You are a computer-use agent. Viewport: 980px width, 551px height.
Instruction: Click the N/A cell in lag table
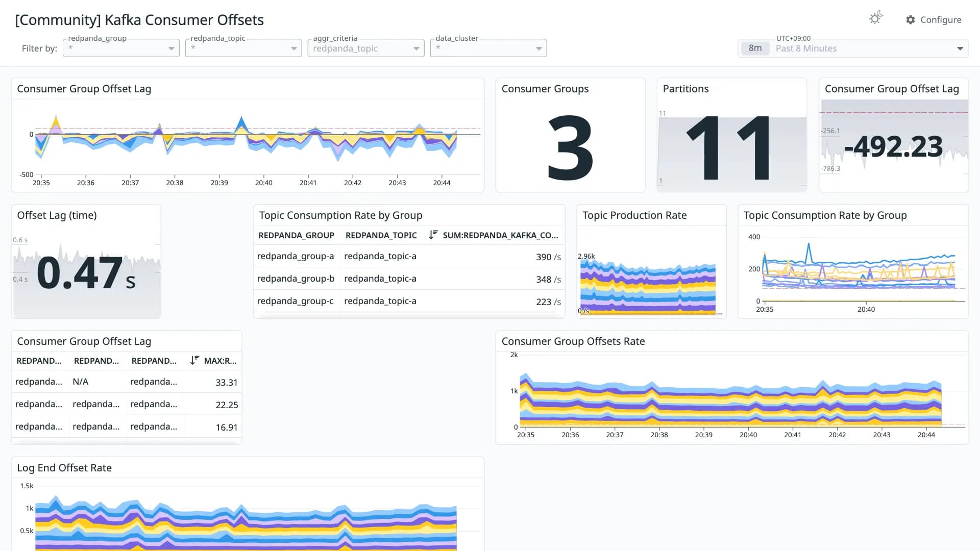(81, 382)
